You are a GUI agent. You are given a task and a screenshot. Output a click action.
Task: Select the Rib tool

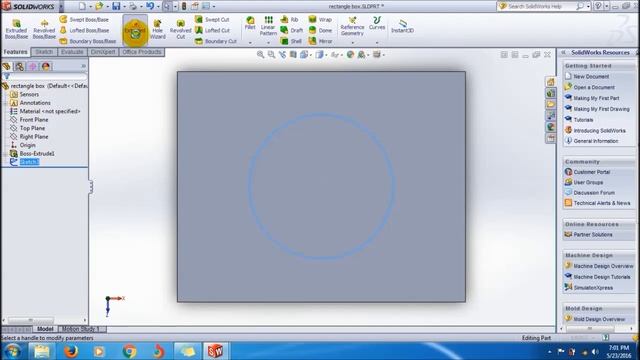pos(289,19)
